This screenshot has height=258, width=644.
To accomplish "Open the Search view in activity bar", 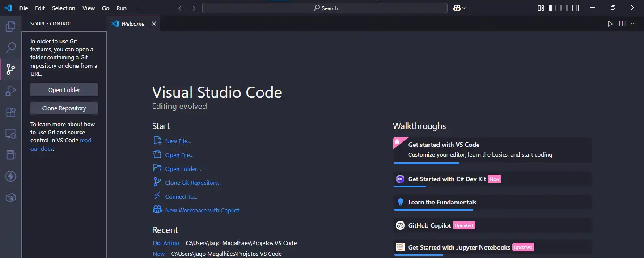I will coord(10,48).
